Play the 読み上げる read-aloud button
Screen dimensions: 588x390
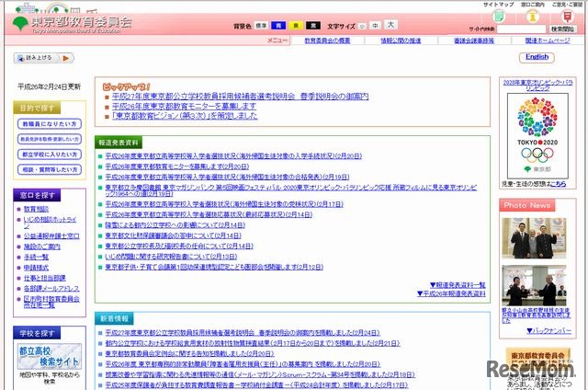43,58
